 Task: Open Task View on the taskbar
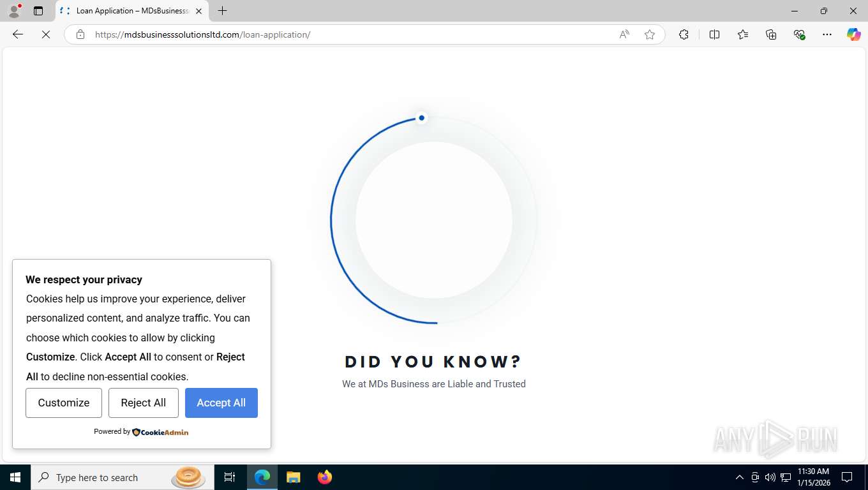[x=230, y=477]
